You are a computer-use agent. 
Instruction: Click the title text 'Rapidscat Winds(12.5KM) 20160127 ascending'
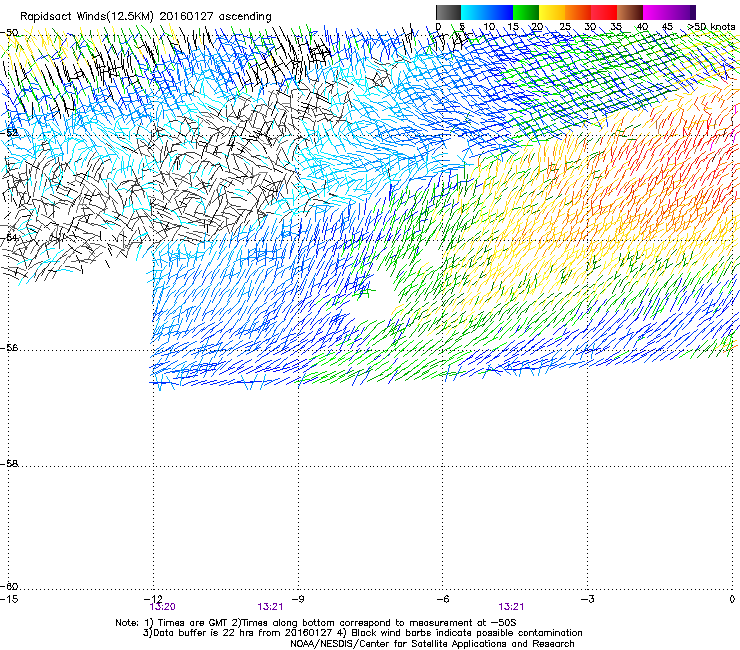145,17
